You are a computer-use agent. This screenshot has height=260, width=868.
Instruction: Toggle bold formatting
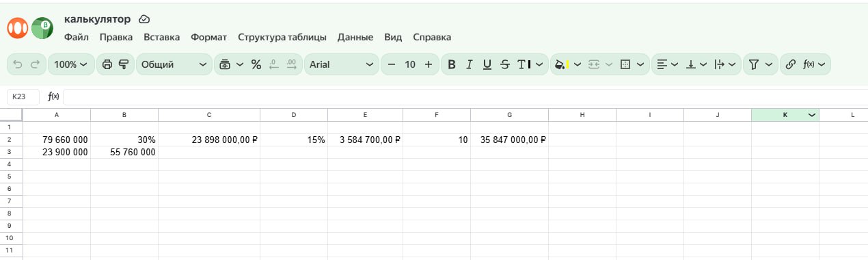tap(452, 64)
